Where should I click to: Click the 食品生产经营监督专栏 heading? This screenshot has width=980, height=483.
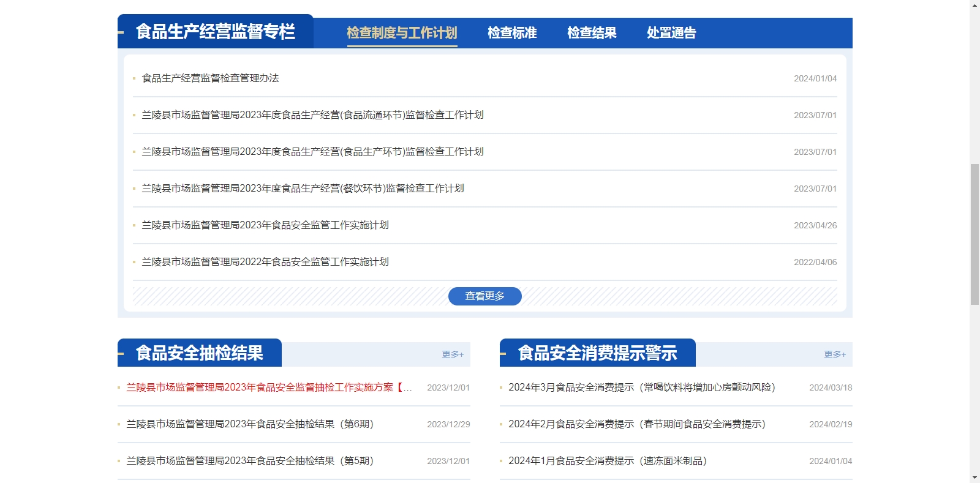point(216,32)
